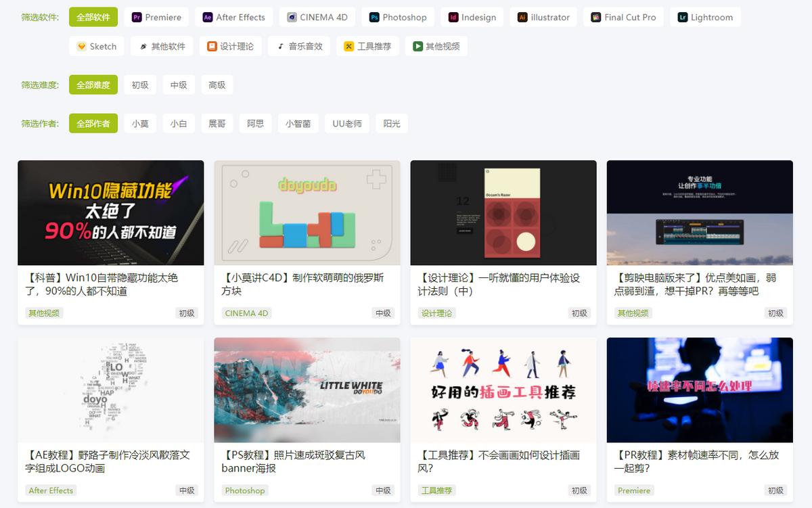
Task: Select the 全部作者 author option
Action: (x=94, y=123)
